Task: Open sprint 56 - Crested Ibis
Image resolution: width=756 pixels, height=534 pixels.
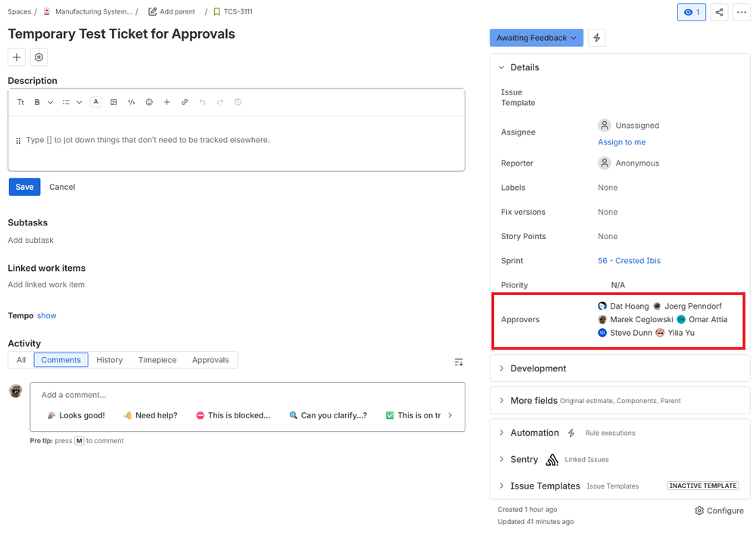Action: [629, 261]
